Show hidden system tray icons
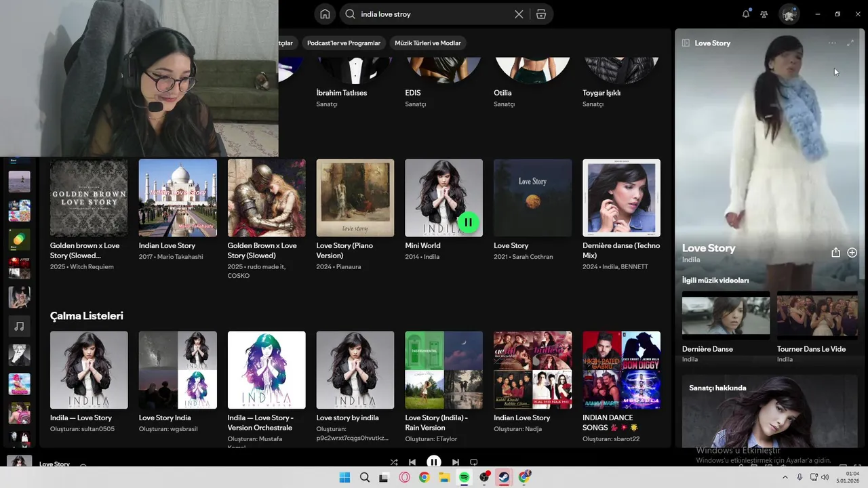Image resolution: width=868 pixels, height=488 pixels. (x=785, y=477)
